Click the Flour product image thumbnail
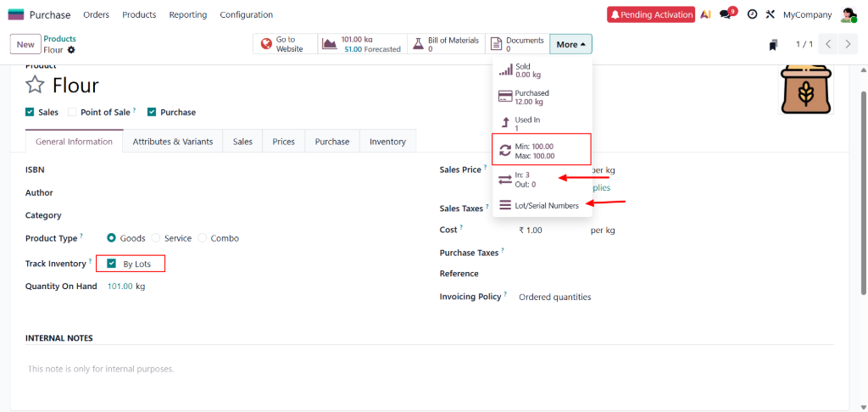The height and width of the screenshot is (412, 868). [806, 88]
